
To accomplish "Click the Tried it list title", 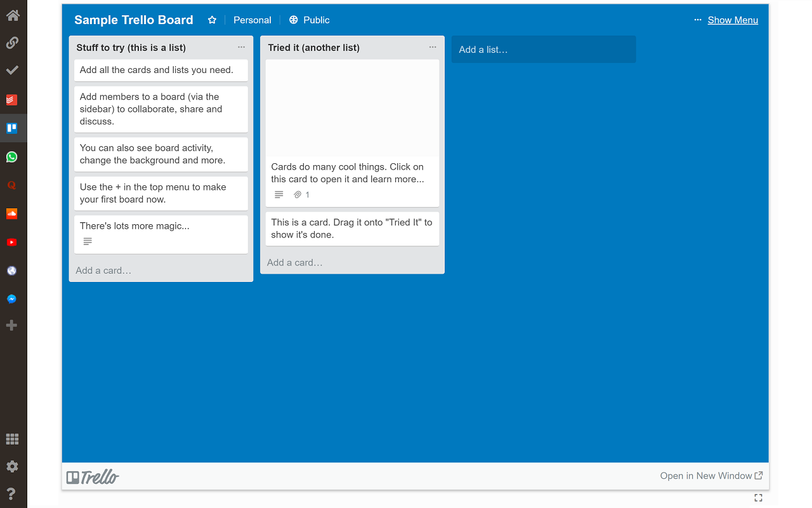I will (314, 48).
